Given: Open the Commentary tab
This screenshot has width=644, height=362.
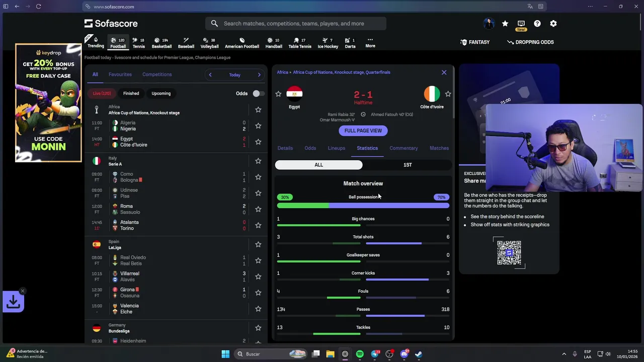Looking at the screenshot, I should click(404, 148).
